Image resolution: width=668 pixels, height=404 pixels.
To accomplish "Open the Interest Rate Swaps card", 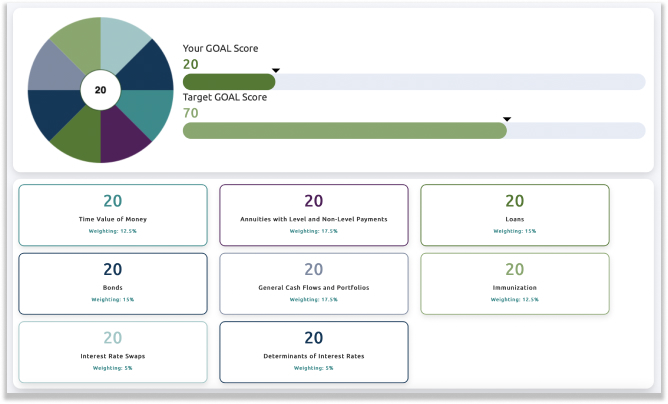I will [113, 351].
